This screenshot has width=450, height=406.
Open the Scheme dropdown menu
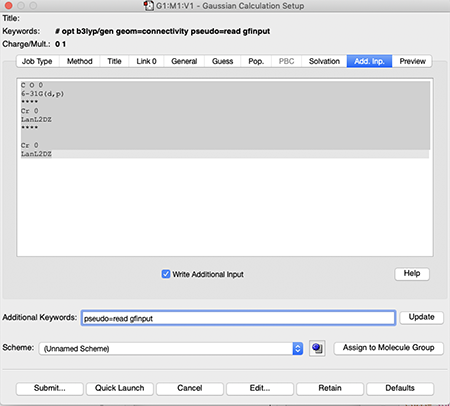coord(171,349)
